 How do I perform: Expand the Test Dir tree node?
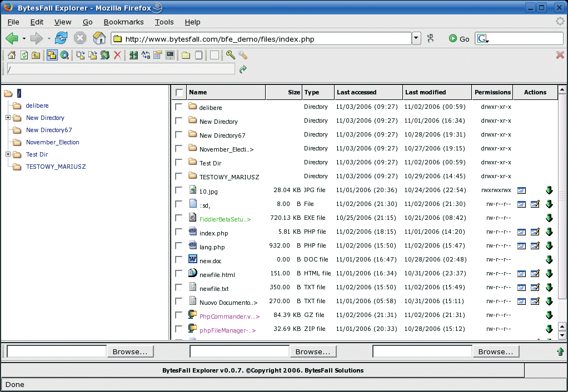click(8, 154)
